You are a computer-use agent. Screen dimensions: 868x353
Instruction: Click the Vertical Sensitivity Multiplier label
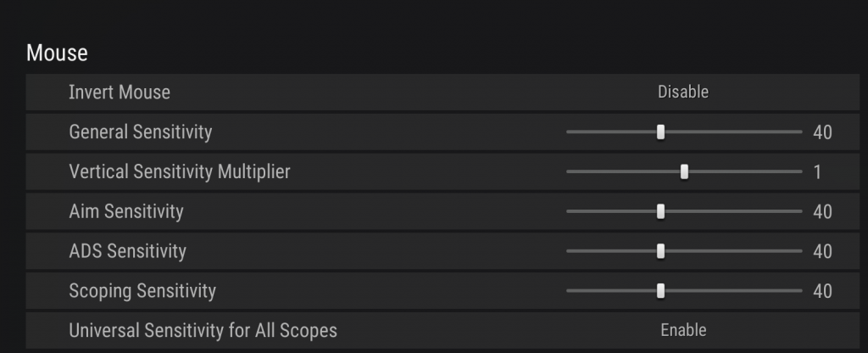tap(180, 171)
